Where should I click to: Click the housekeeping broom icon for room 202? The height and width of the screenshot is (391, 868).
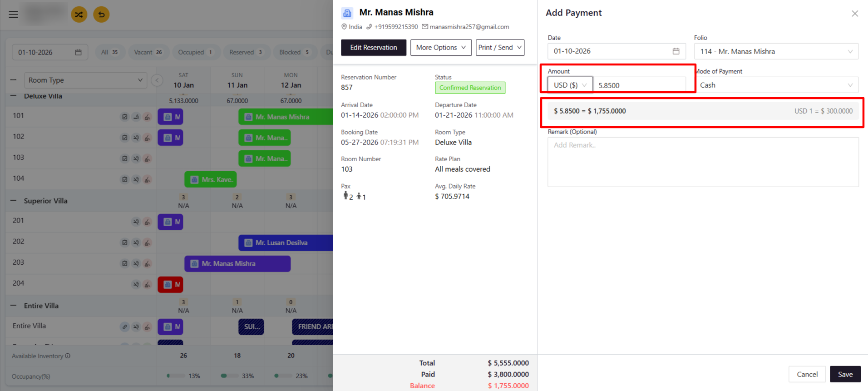point(148,243)
